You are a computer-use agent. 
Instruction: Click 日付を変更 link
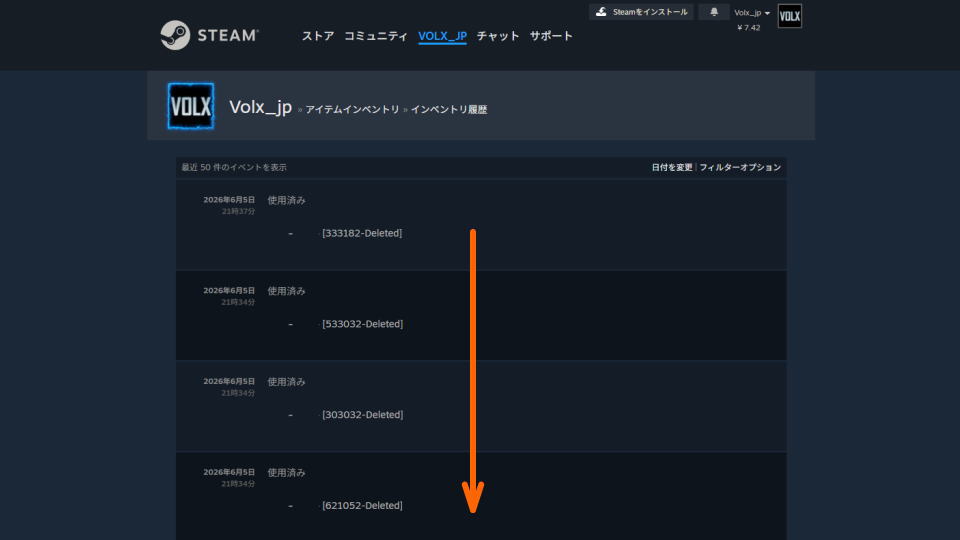[x=672, y=167]
